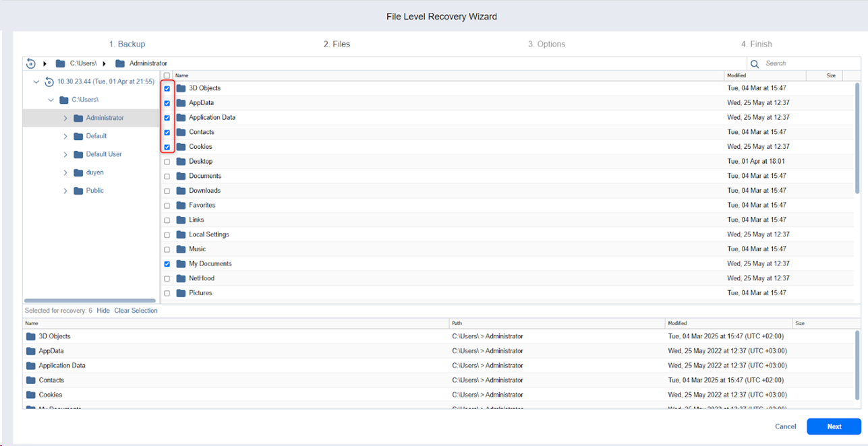Expand the duyen folder in tree
This screenshot has height=446, width=868.
pyautogui.click(x=65, y=172)
